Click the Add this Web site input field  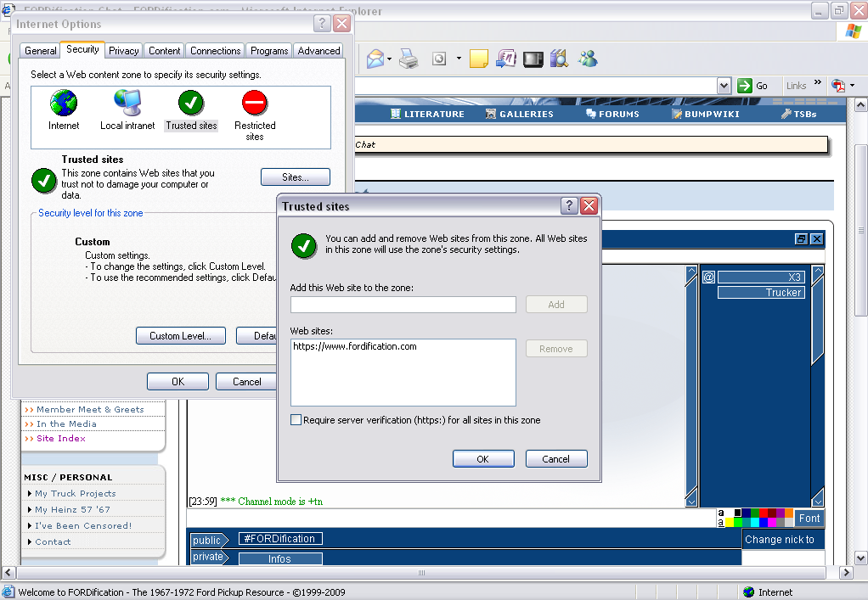[x=403, y=305]
